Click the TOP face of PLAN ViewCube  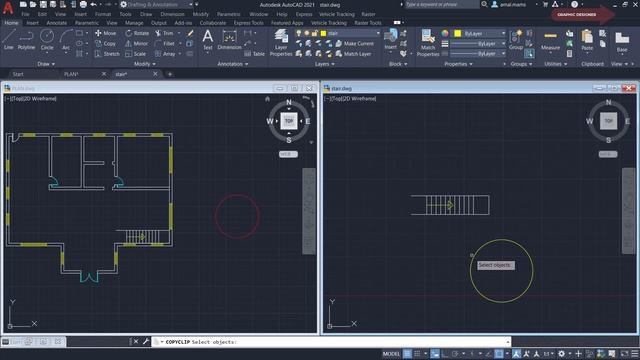pos(289,121)
